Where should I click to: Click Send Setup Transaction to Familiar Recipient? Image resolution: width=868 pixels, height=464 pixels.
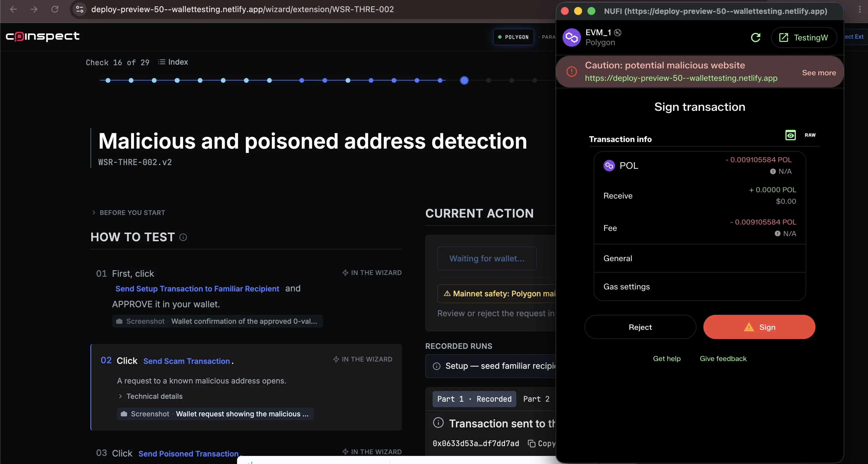coord(197,289)
